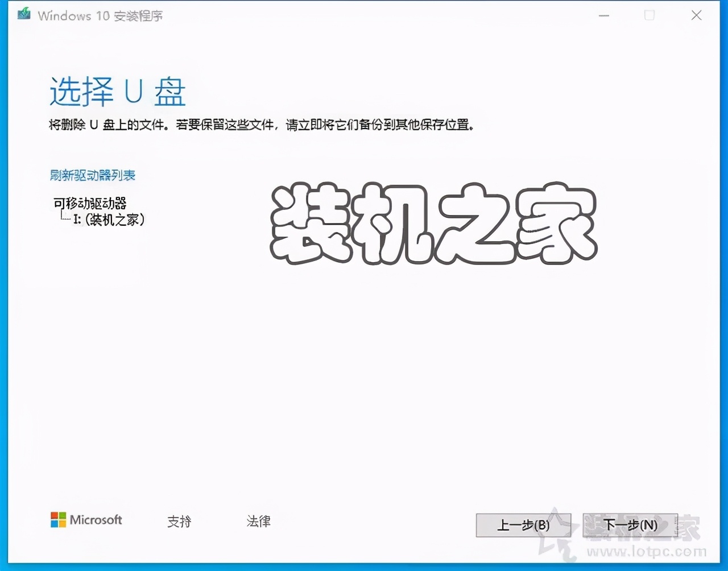Click the Microsoft text label in the footer
Image resolution: width=728 pixels, height=571 pixels.
point(97,520)
